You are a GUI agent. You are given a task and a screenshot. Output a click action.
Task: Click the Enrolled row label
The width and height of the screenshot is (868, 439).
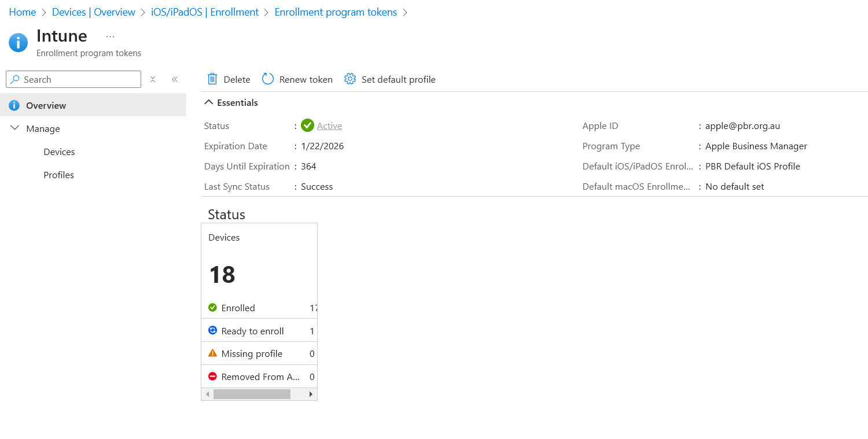click(x=238, y=308)
